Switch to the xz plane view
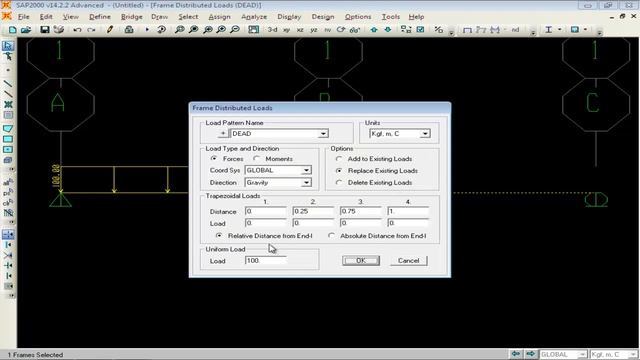The width and height of the screenshot is (640, 360). tap(300, 30)
